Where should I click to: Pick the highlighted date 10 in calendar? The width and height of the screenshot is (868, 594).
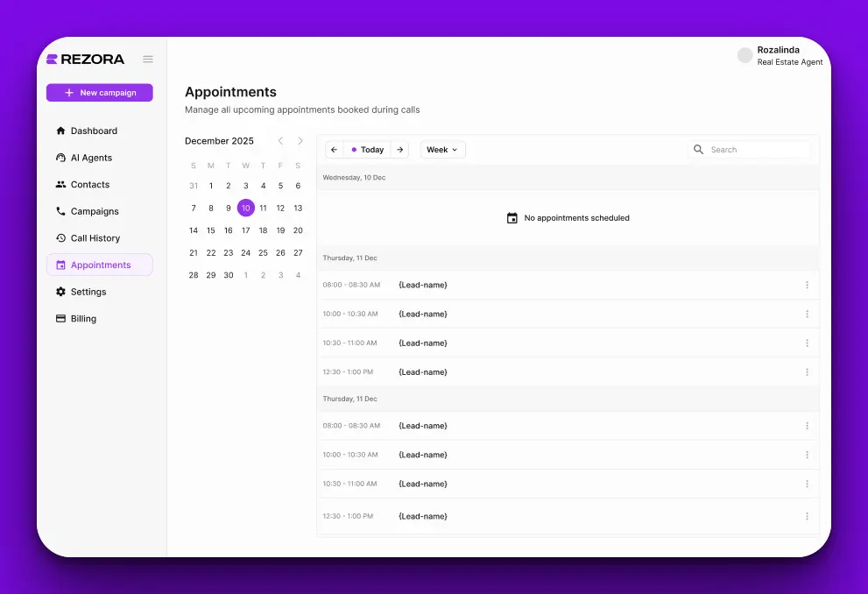[245, 208]
